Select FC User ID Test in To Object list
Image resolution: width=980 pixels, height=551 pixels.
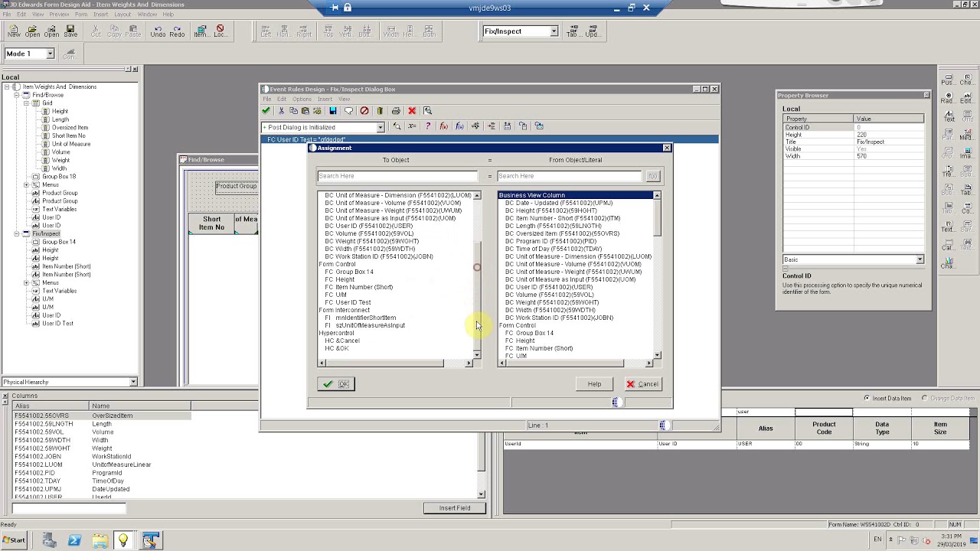coord(348,302)
